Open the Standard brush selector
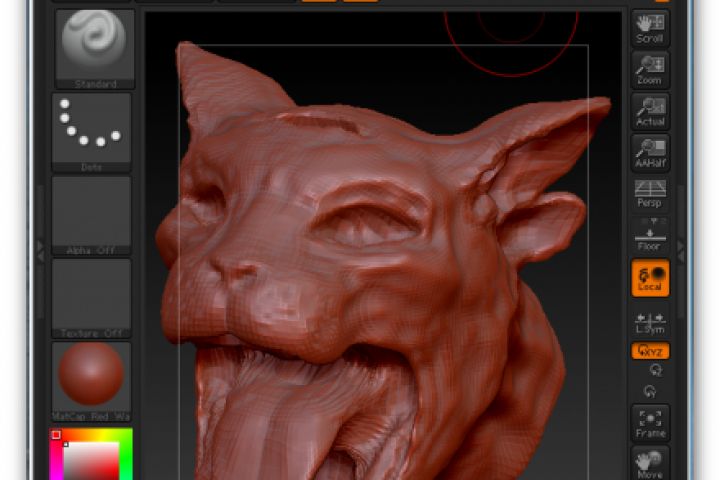Image resolution: width=720 pixels, height=480 pixels. pyautogui.click(x=95, y=49)
